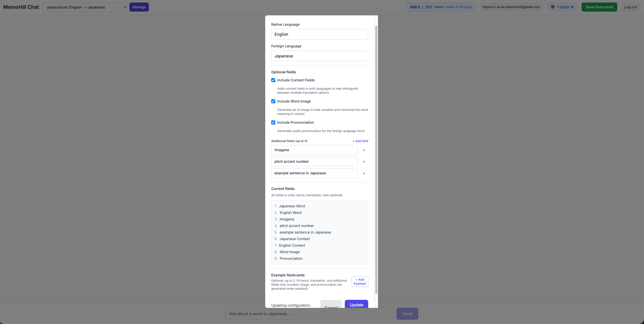Image resolution: width=644 pixels, height=324 pixels.
Task: Uncheck Include Context Fields
Action: pyautogui.click(x=273, y=80)
